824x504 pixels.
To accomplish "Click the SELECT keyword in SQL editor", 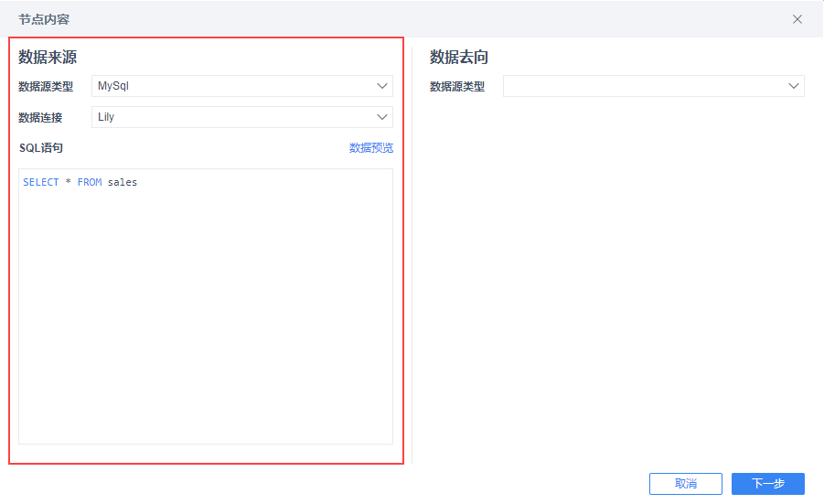I will [x=41, y=182].
